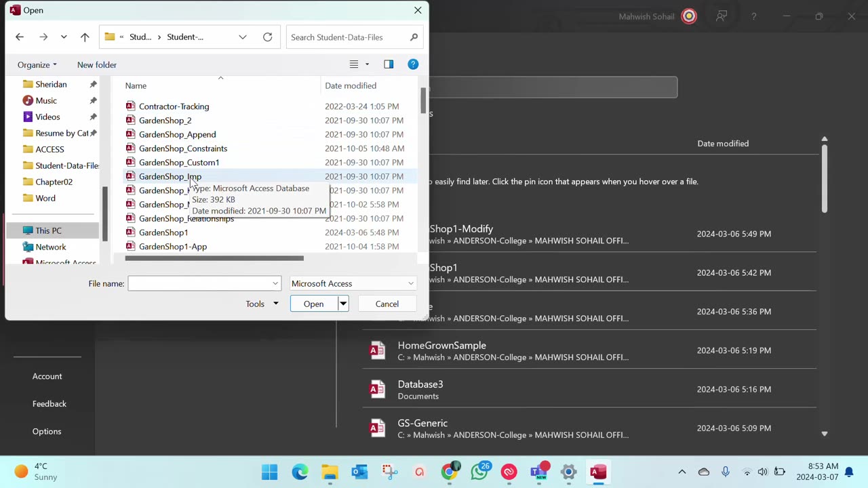This screenshot has width=868, height=488.
Task: Open the Windows Start menu
Action: 269,472
